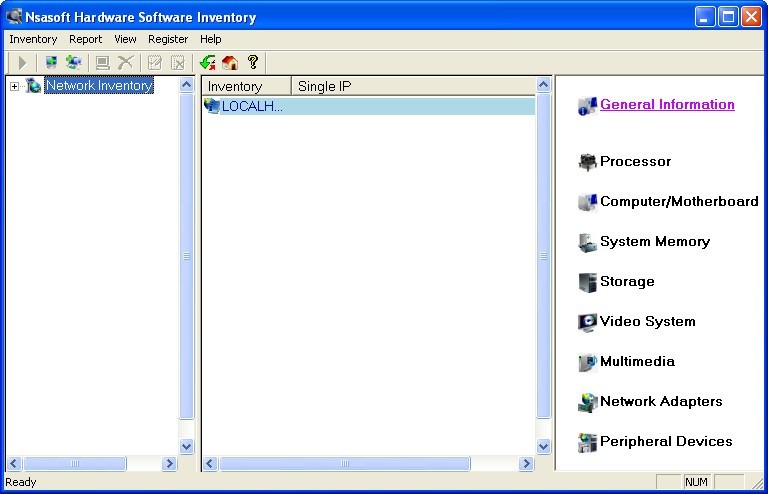Expand the Network Inventory tree node

[14, 87]
